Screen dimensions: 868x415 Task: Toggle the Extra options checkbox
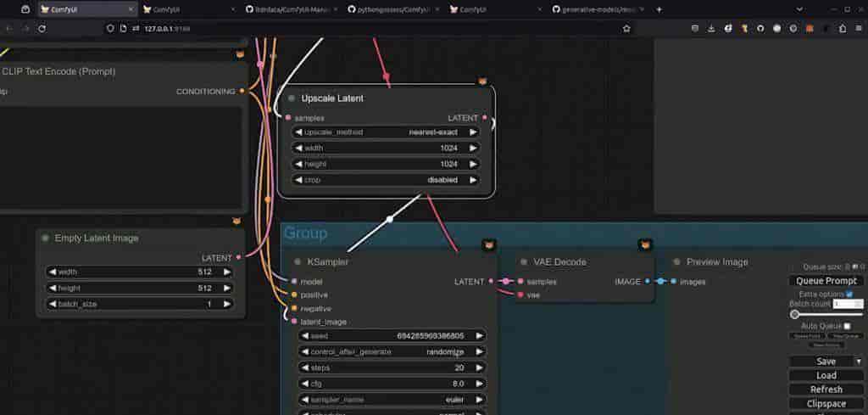(x=849, y=294)
